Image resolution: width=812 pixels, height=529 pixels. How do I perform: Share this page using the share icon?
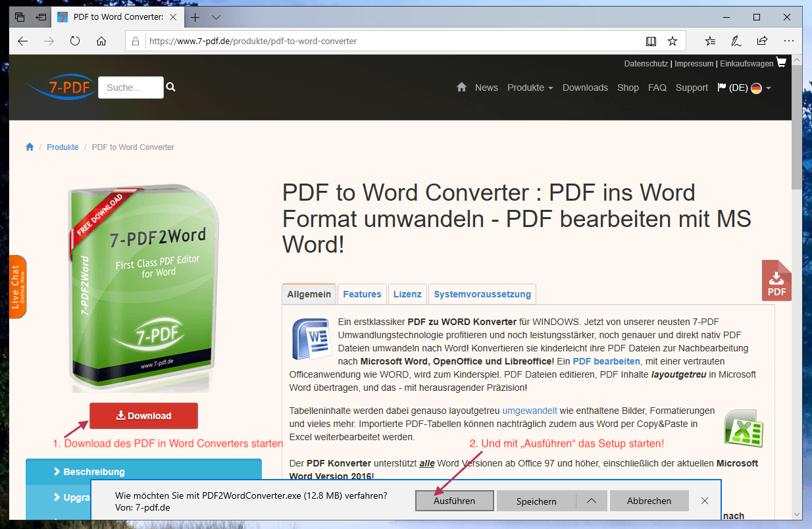coord(762,41)
